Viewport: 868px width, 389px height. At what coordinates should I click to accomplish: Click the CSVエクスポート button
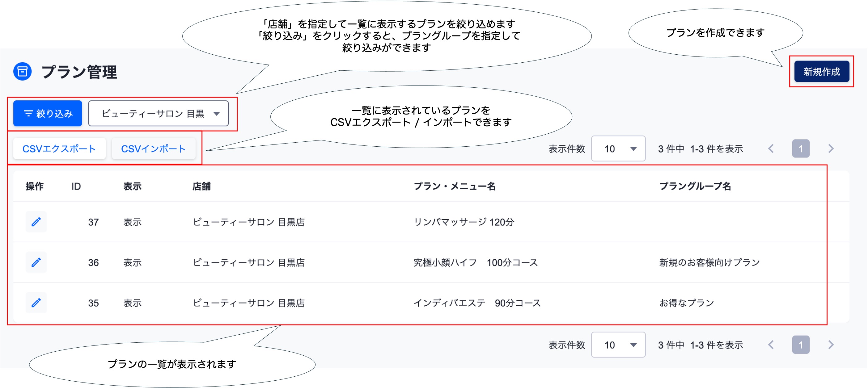click(59, 148)
